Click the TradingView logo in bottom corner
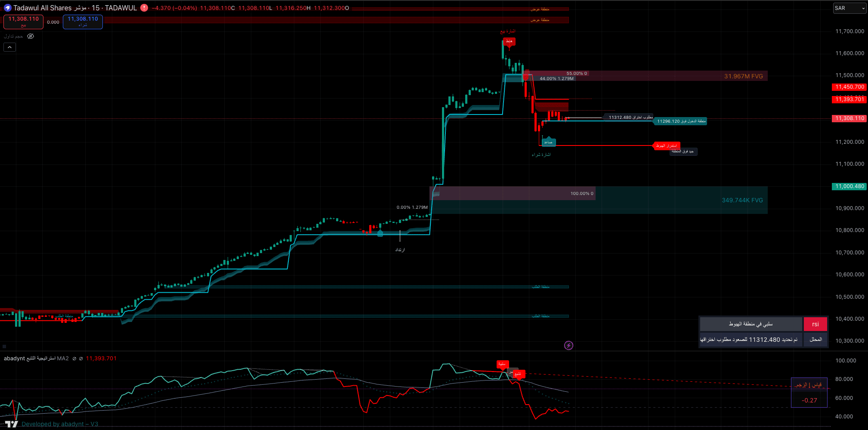868x430 pixels. pyautogui.click(x=12, y=424)
